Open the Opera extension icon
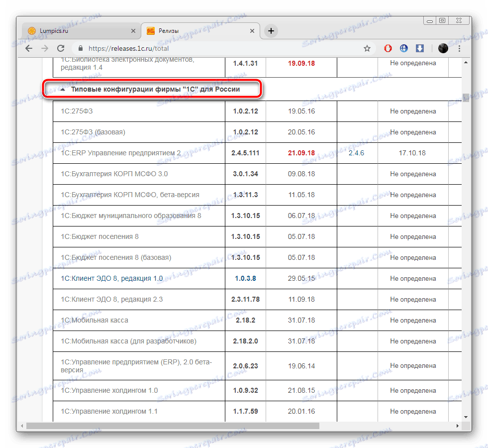488x448 pixels. [x=388, y=48]
